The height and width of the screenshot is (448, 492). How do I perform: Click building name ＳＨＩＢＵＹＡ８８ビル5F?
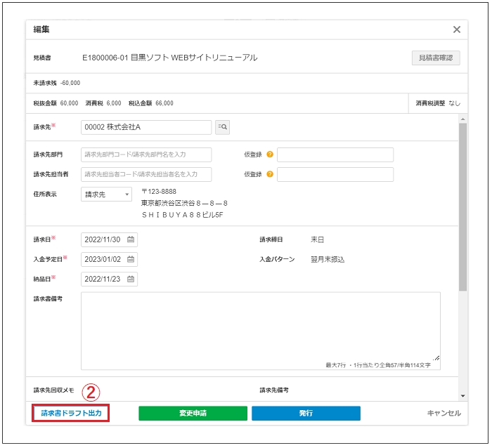[182, 215]
